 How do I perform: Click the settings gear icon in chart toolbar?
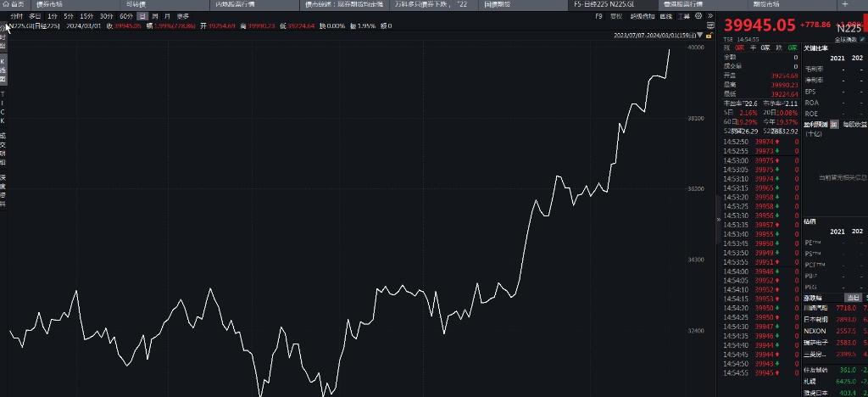(698, 15)
